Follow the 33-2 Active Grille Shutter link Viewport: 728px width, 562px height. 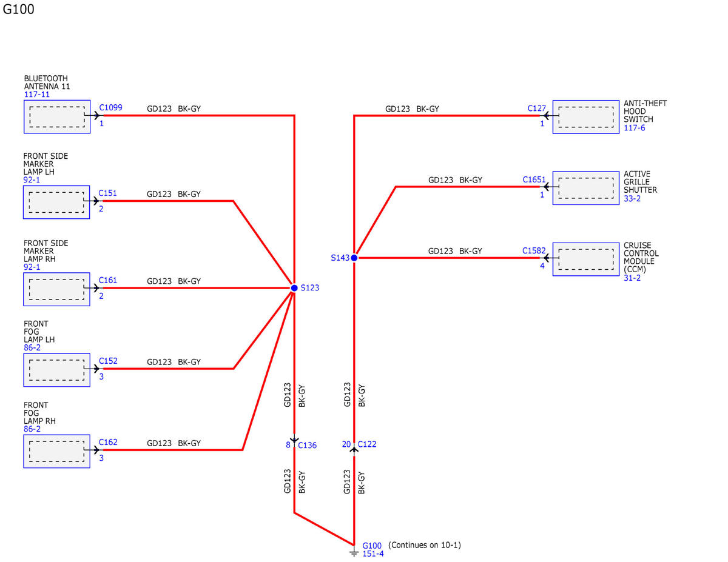point(632,198)
